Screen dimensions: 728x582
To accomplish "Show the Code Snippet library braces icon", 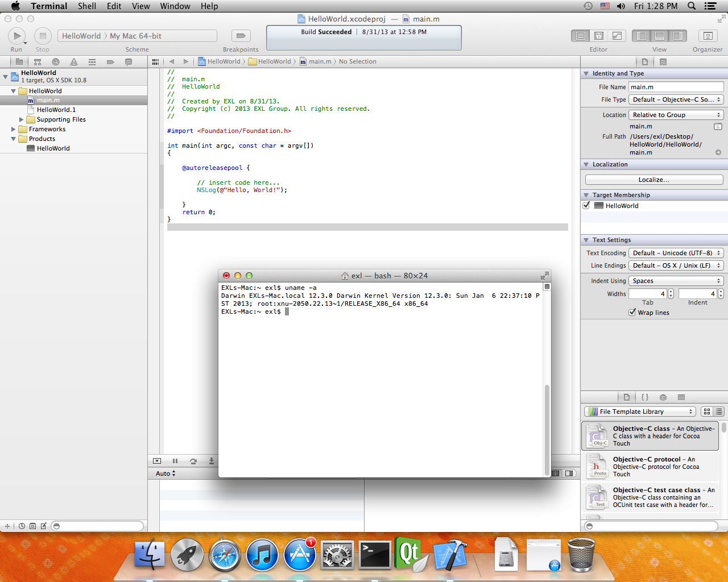I will coord(645,397).
